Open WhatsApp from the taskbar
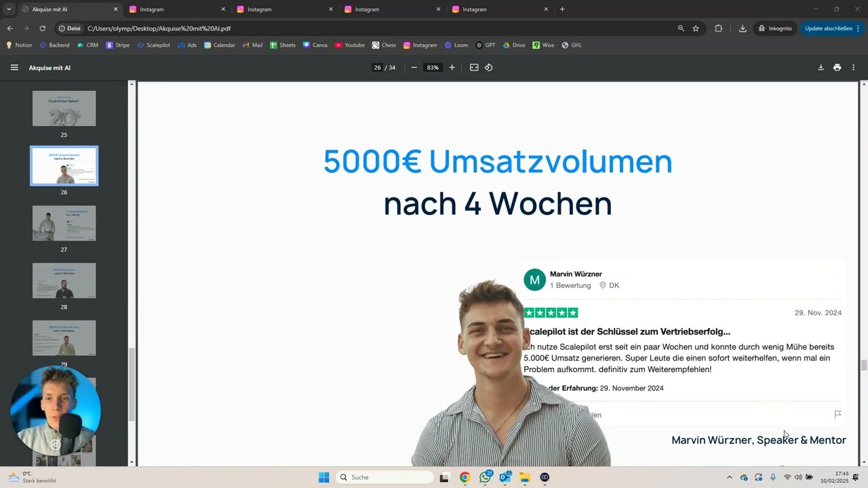 coord(485,477)
